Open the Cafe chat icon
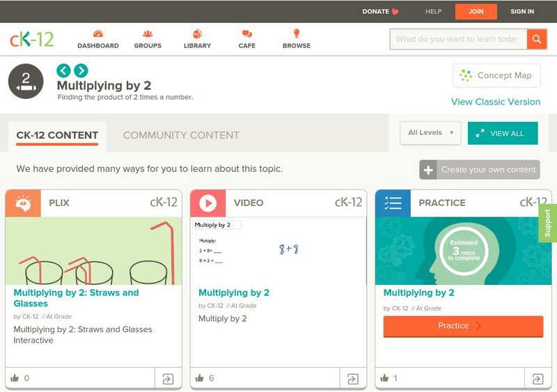This screenshot has height=392, width=557. (x=247, y=34)
